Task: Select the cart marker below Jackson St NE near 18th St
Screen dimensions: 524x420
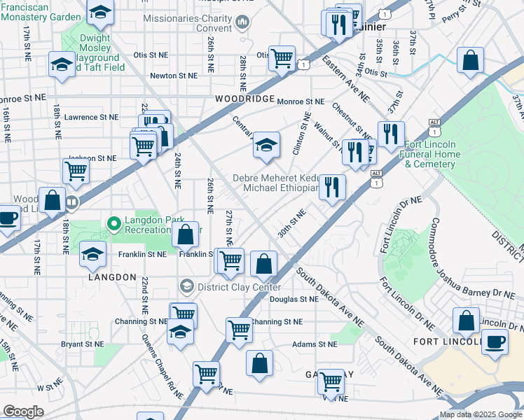Action: tap(76, 171)
